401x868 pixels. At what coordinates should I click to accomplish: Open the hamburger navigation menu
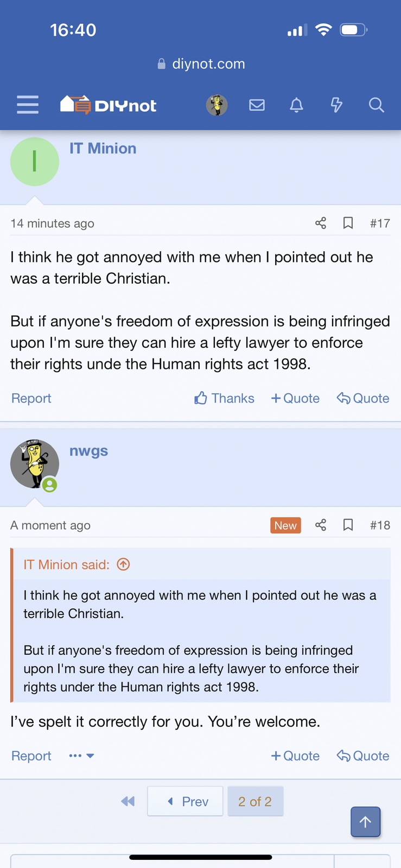point(27,105)
